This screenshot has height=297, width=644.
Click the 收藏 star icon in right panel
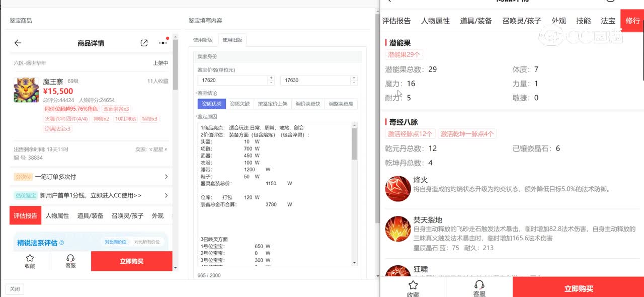point(413,285)
